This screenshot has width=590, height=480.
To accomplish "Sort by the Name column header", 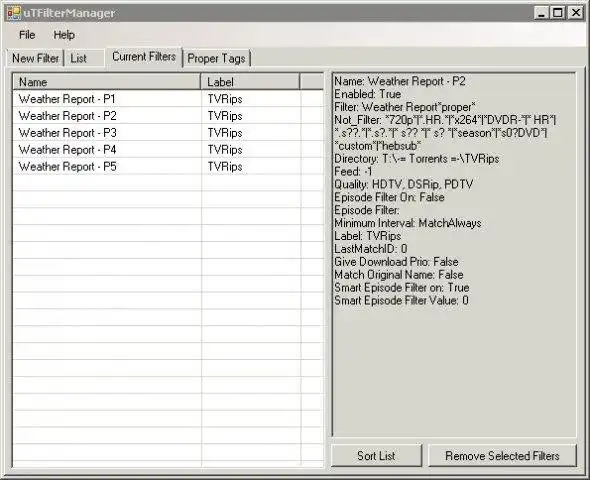I will coord(107,82).
